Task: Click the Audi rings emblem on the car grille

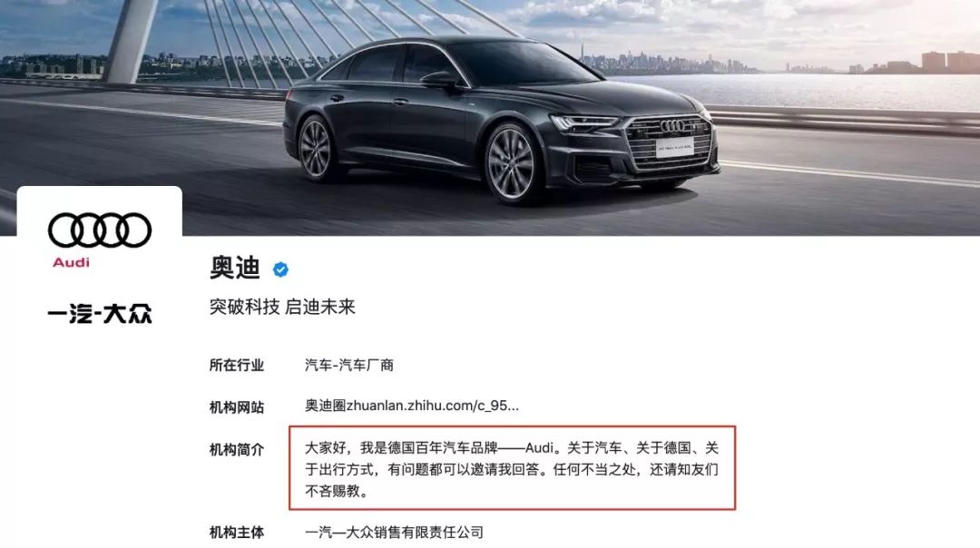Action: click(671, 126)
